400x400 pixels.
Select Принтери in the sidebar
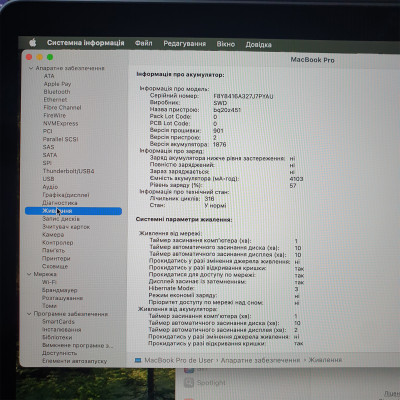56,258
